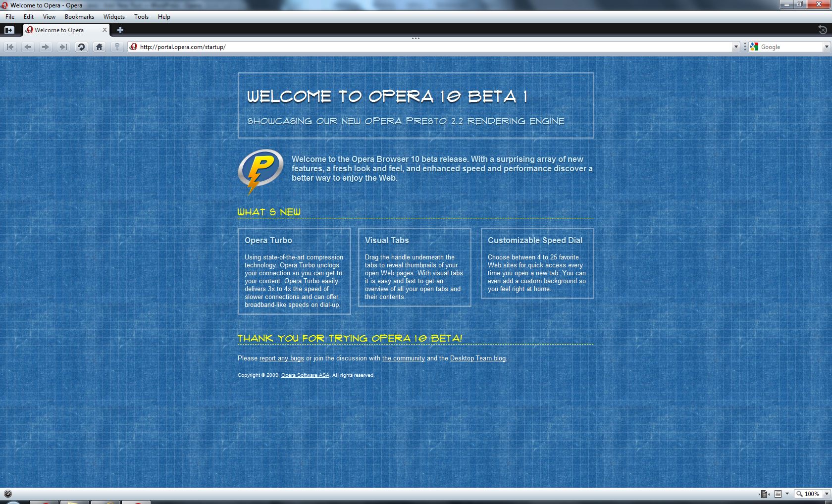The width and height of the screenshot is (832, 504).
Task: Follow the 'report any bugs' link
Action: point(281,358)
